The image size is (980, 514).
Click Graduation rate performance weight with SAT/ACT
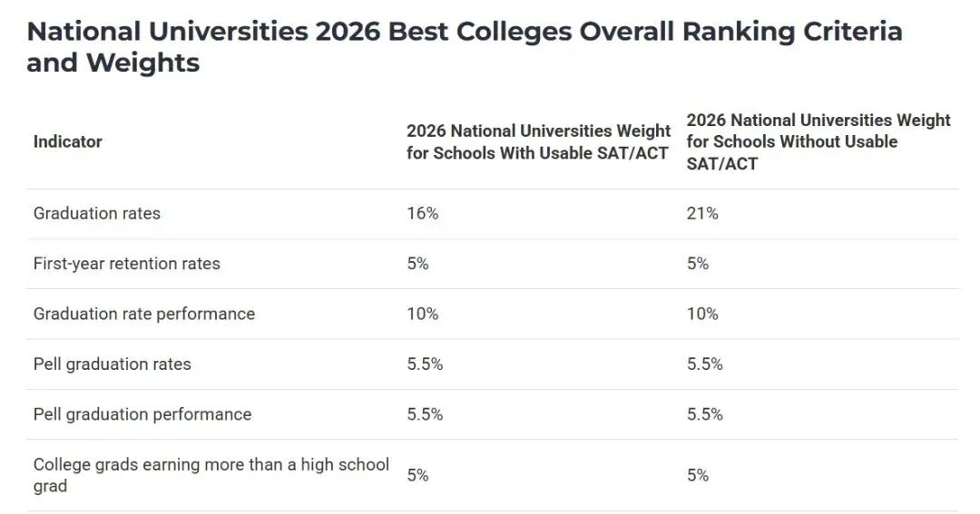click(x=422, y=314)
